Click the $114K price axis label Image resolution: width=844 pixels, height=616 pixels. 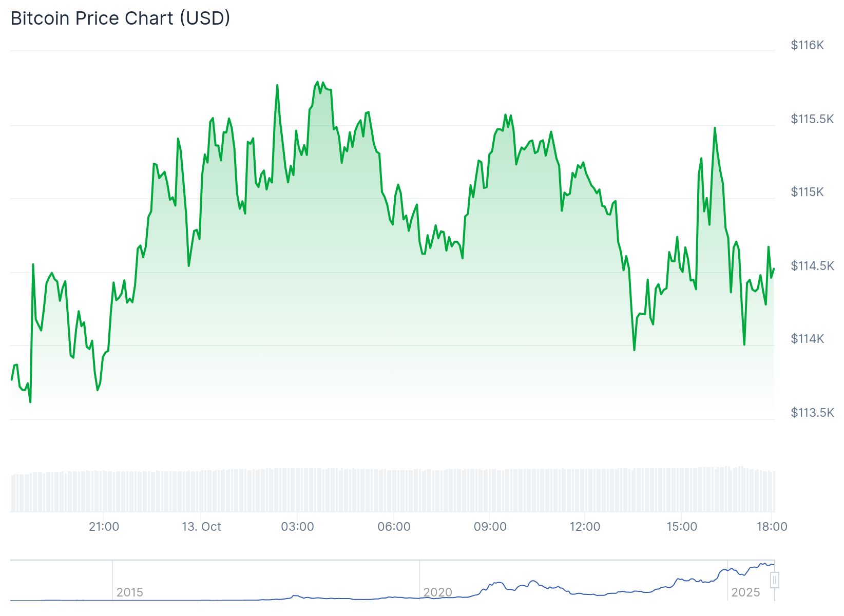(807, 339)
